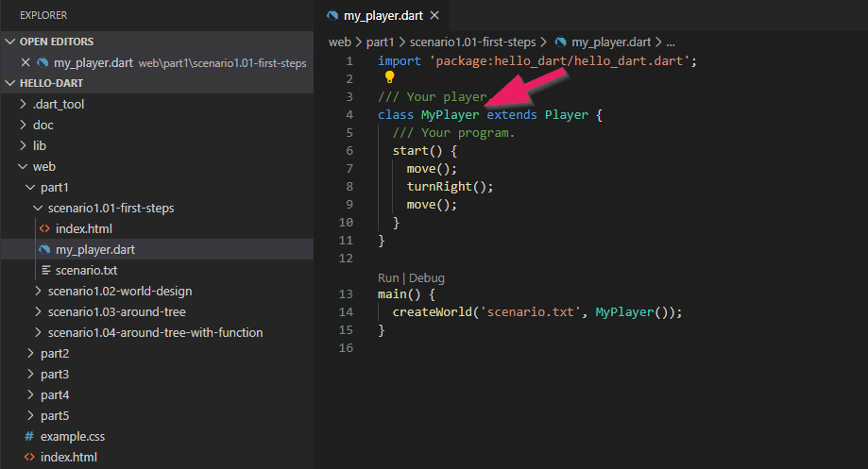Select part1 in the breadcrumb bar
This screenshot has width=868, height=469.
tap(380, 42)
